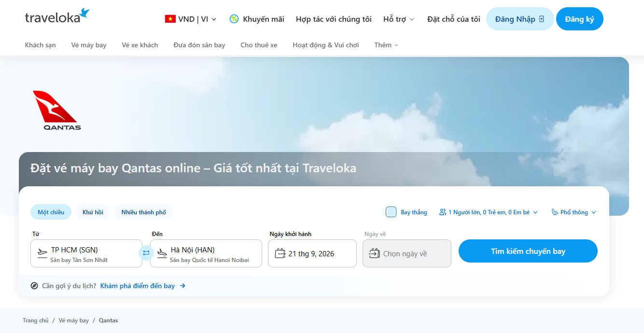
Task: Click the return date calendar icon
Action: [375, 253]
